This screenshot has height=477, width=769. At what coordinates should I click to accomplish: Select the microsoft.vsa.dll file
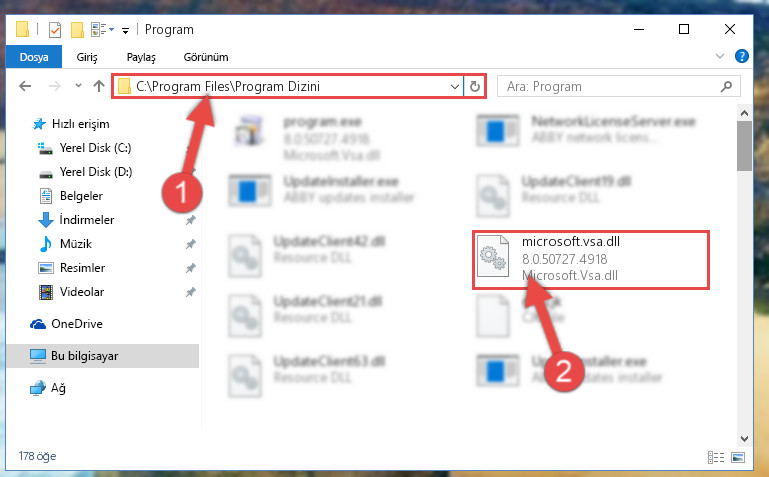point(591,260)
